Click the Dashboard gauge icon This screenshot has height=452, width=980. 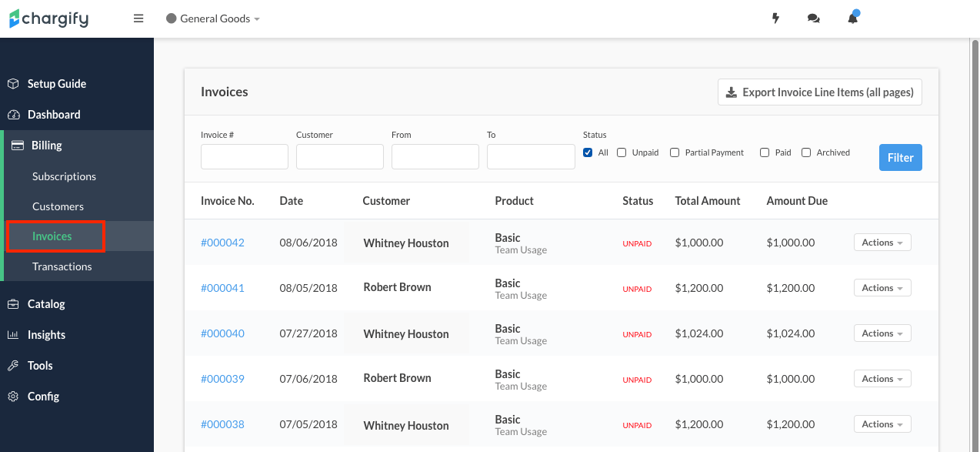(13, 115)
